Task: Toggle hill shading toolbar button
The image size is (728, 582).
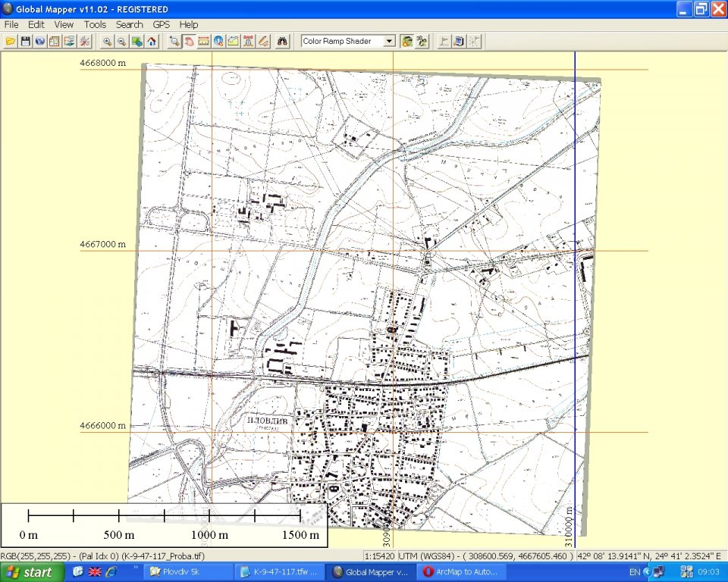Action: 407,42
